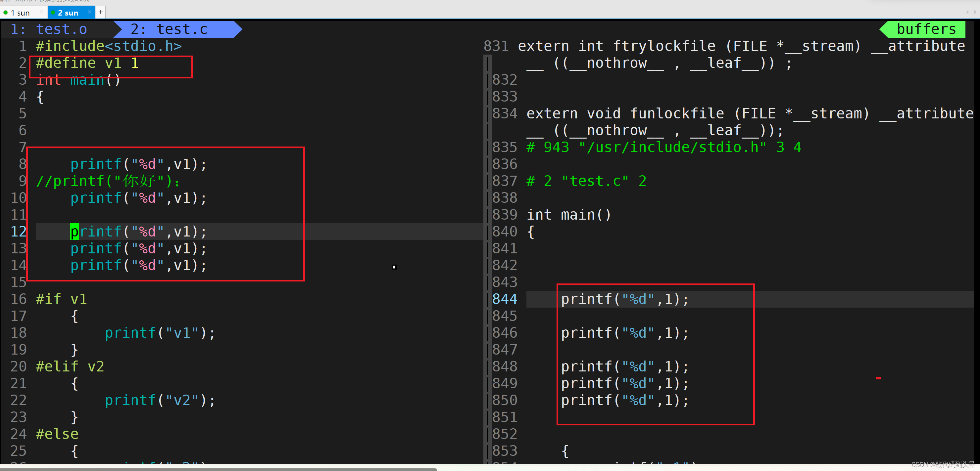Viewport: 980px width, 471px height.
Task: Click the '#include<stdio.h>' line
Action: [109, 46]
